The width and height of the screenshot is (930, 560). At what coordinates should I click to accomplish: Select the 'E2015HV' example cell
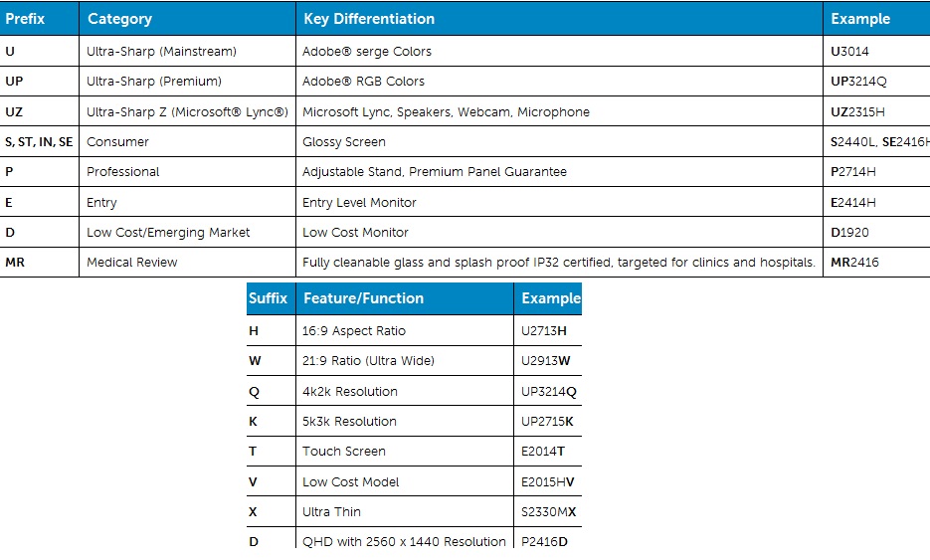pyautogui.click(x=547, y=482)
